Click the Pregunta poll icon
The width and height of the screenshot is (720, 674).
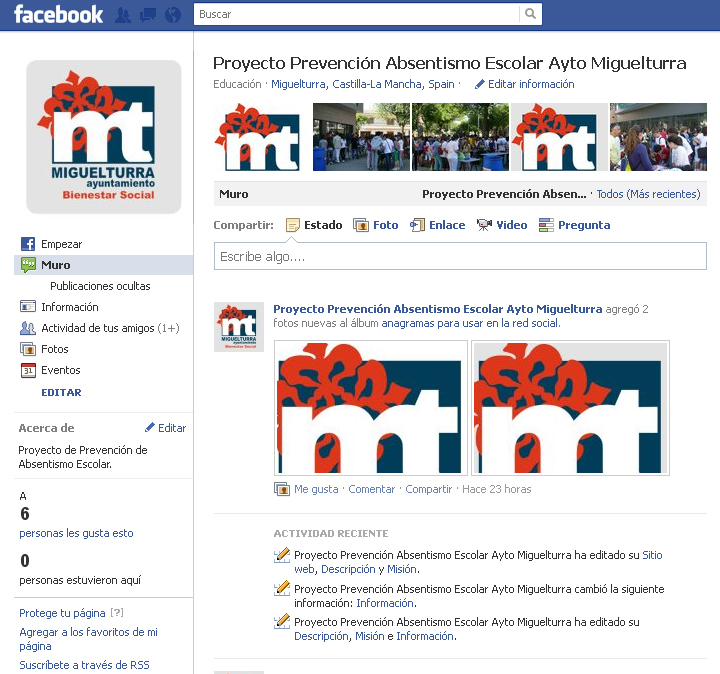[x=546, y=225]
